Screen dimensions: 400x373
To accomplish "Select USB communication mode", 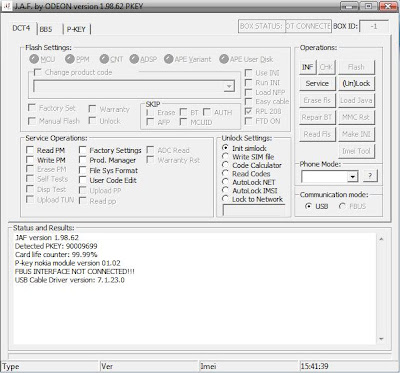I will coord(308,206).
